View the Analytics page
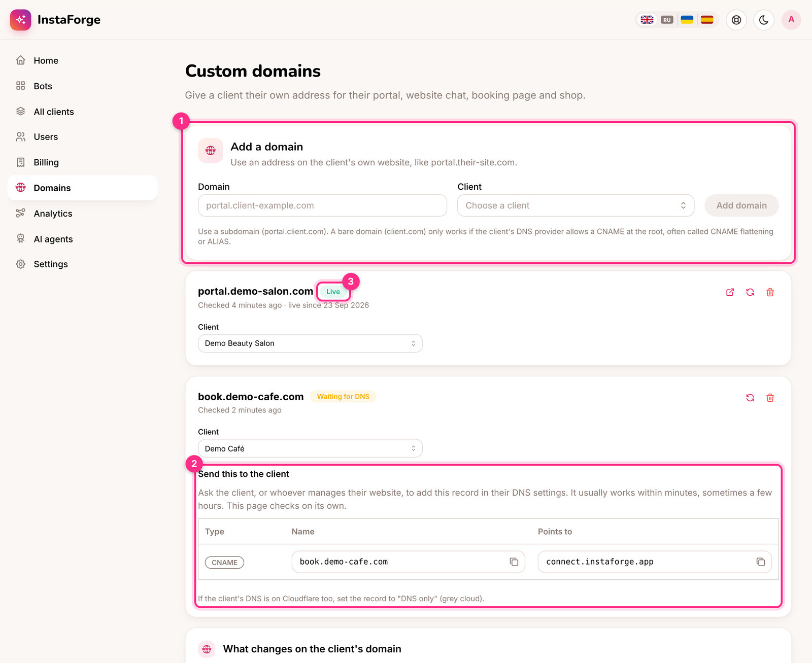The height and width of the screenshot is (663, 812). (x=82, y=214)
